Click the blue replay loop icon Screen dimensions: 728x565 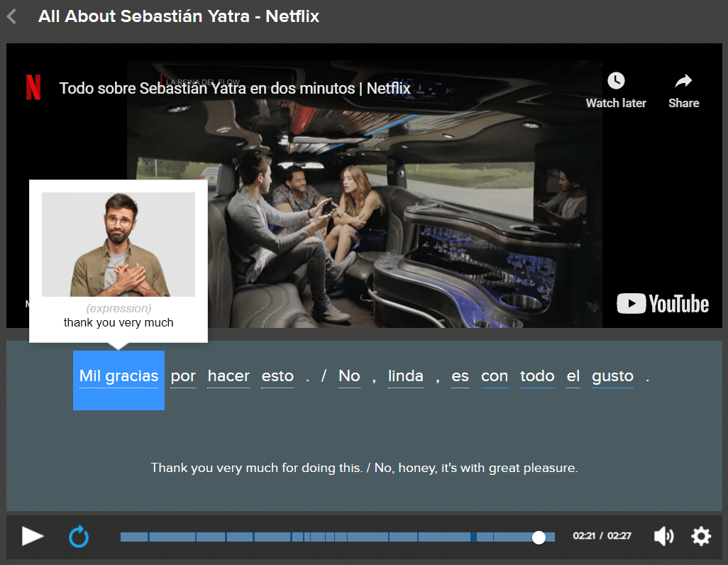tap(79, 537)
